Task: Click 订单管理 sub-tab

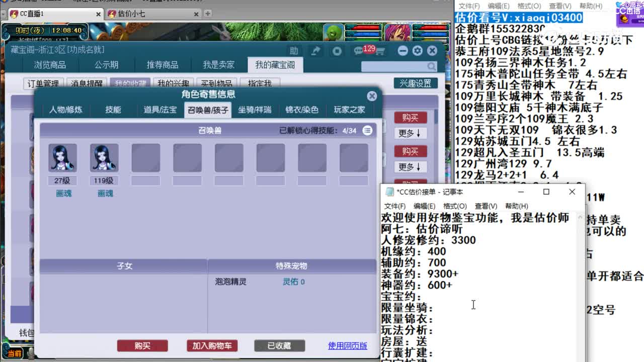Action: pyautogui.click(x=44, y=83)
